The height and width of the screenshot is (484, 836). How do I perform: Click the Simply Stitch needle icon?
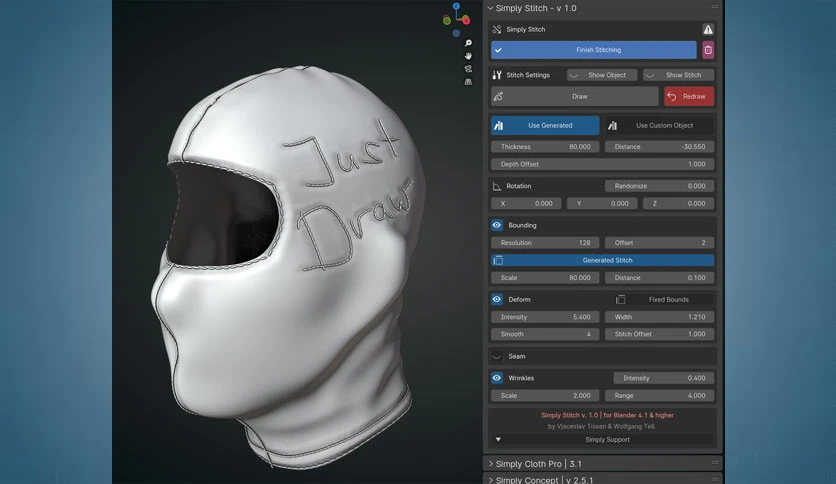coord(497,29)
